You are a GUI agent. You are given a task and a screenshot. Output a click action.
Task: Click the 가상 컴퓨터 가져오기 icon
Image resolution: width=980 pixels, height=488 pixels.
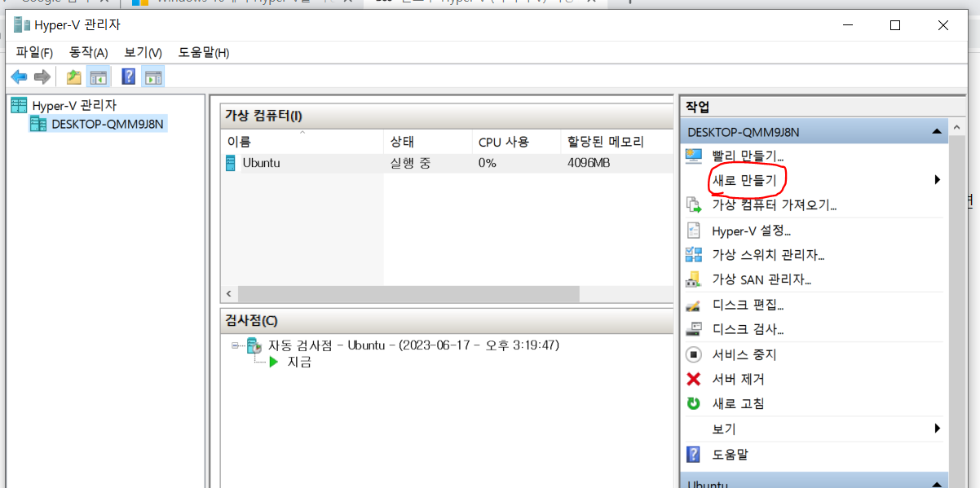click(x=694, y=205)
